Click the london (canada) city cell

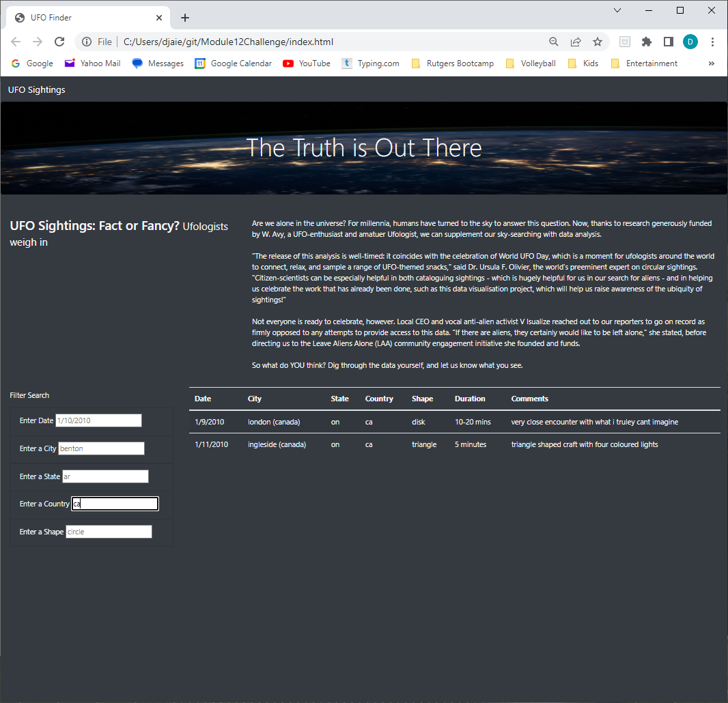274,422
